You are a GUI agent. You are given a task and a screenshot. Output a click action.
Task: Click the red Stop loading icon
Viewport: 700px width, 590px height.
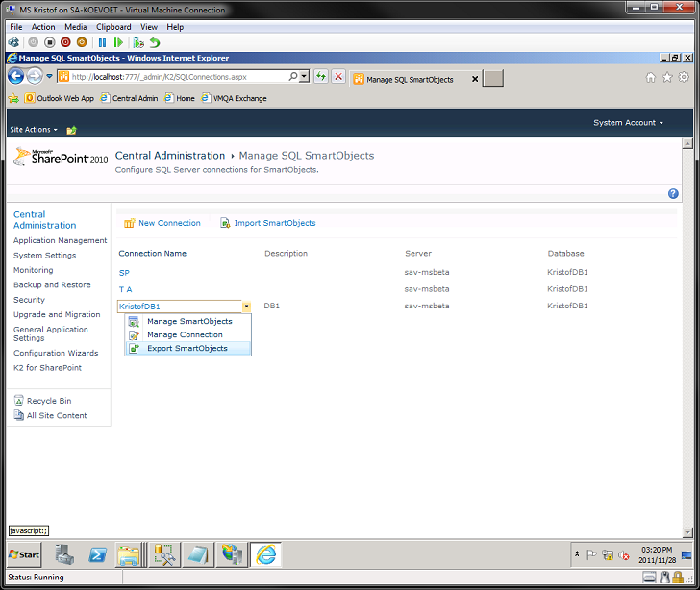click(338, 77)
